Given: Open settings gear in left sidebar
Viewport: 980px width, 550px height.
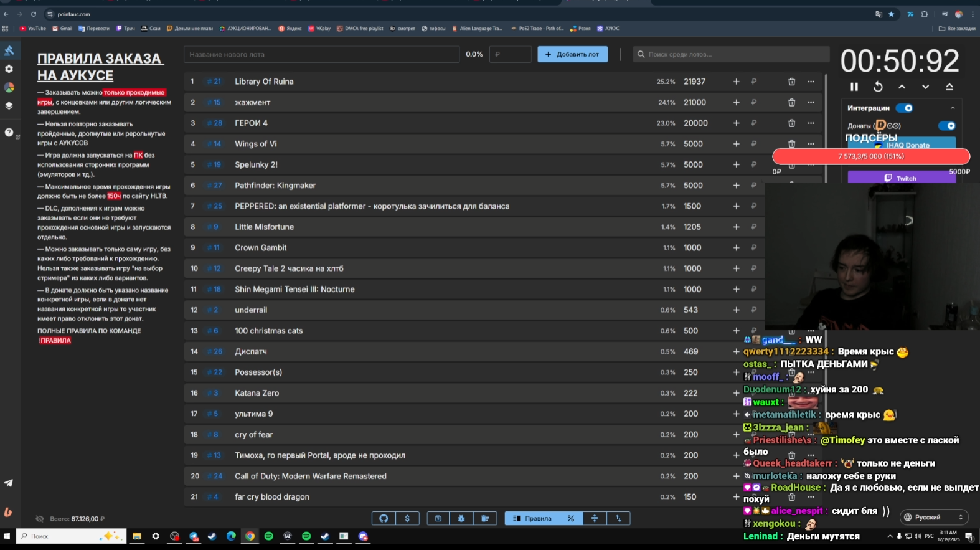Looking at the screenshot, I should coord(9,69).
